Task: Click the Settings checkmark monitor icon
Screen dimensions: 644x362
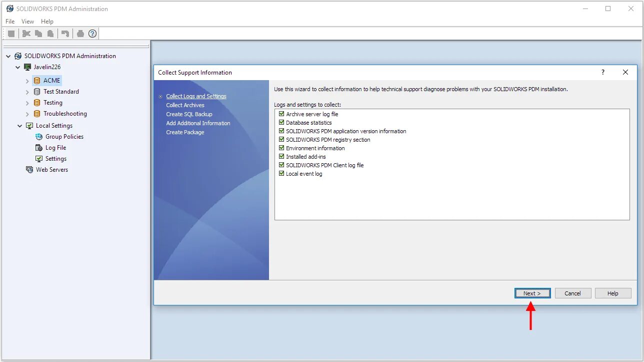Action: click(x=39, y=159)
